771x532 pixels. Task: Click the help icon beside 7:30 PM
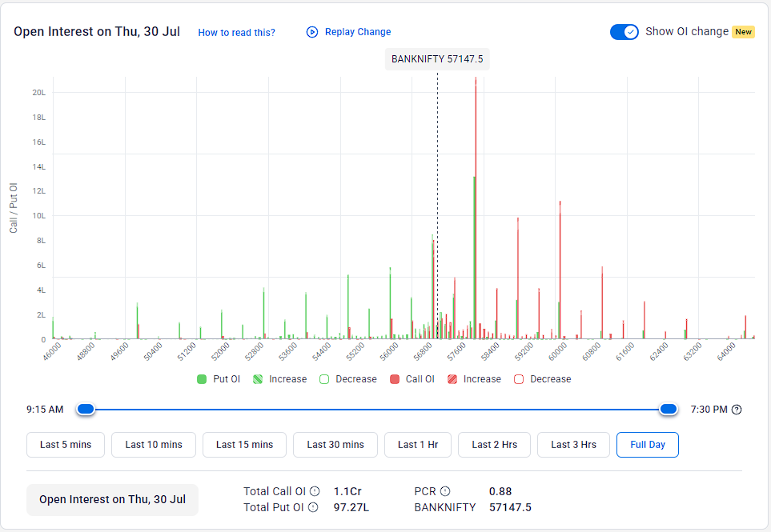[x=737, y=410]
